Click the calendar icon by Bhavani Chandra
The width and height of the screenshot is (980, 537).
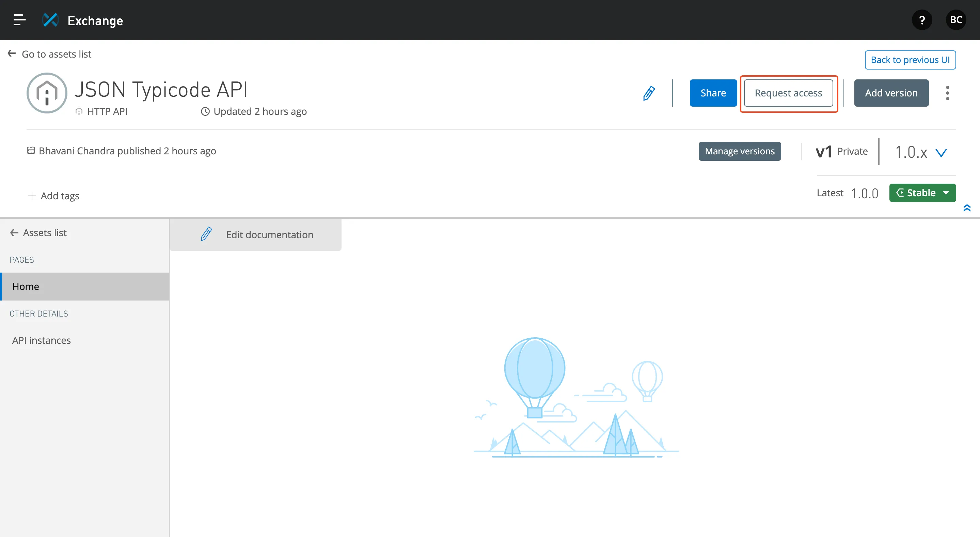coord(31,150)
